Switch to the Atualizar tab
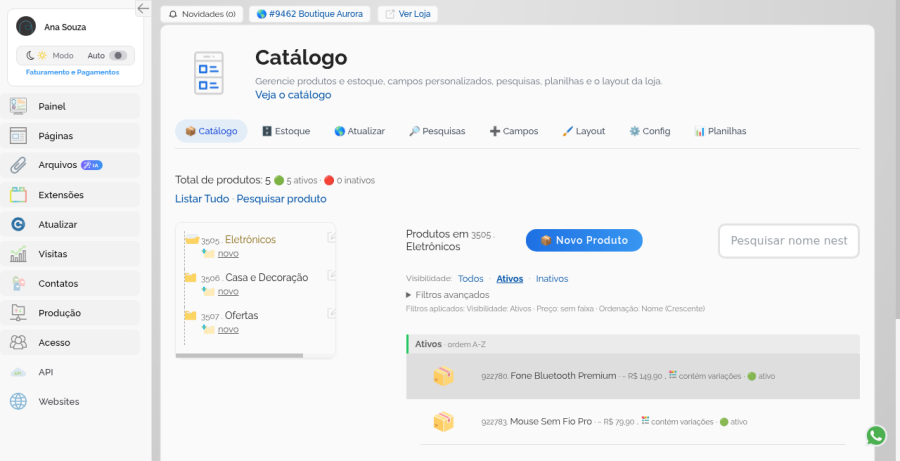Viewport: 900px width, 461px height. point(359,131)
